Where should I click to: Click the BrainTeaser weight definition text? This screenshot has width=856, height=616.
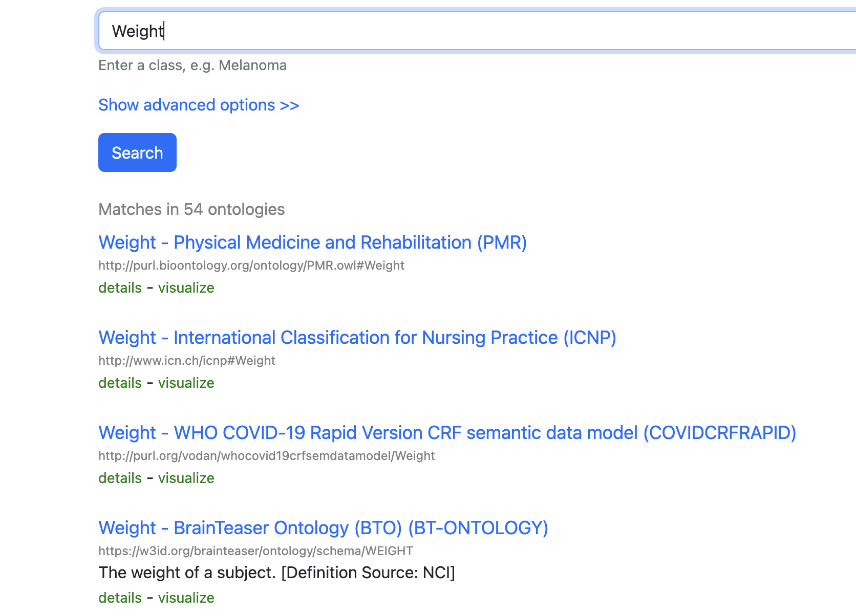point(276,573)
